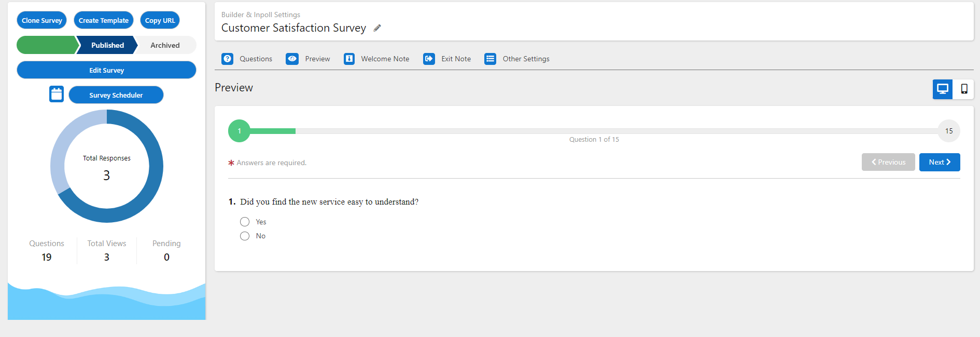The height and width of the screenshot is (337, 980).
Task: Click the pencil icon beside the survey title
Action: tap(377, 28)
